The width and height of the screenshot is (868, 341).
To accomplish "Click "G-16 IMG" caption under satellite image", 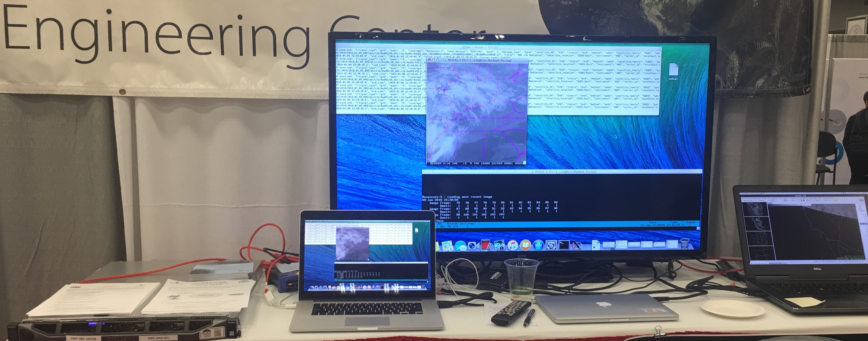I will point(450,164).
